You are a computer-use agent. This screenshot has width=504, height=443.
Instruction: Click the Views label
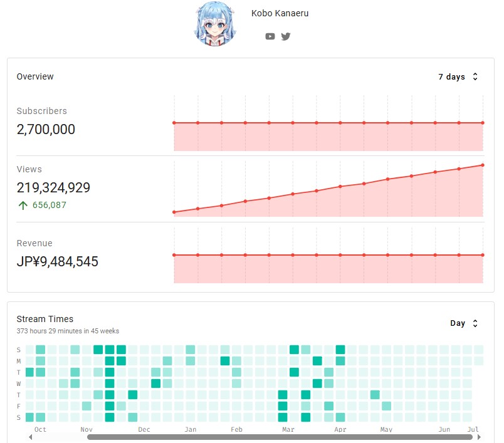29,169
